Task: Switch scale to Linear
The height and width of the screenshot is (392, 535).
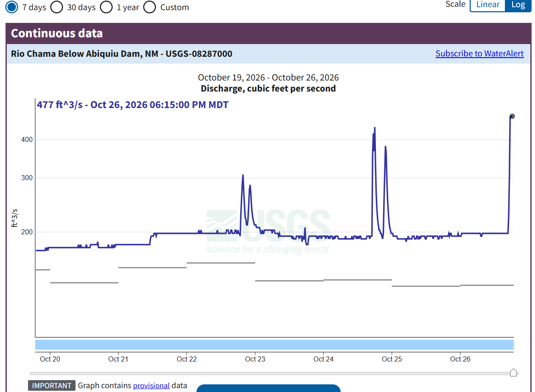Action: [487, 5]
